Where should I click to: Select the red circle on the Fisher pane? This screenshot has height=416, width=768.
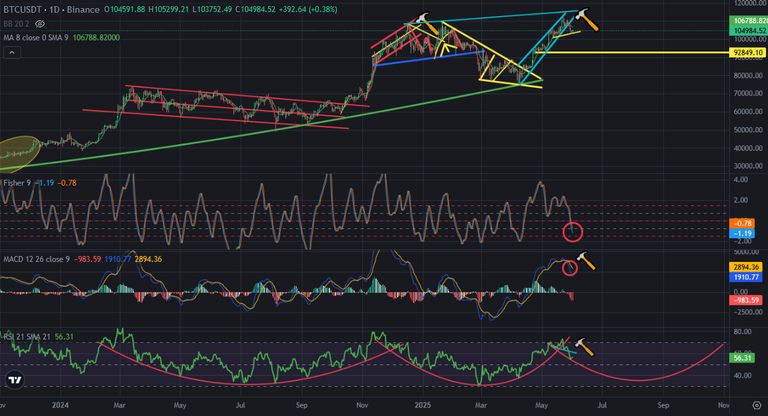pos(572,232)
